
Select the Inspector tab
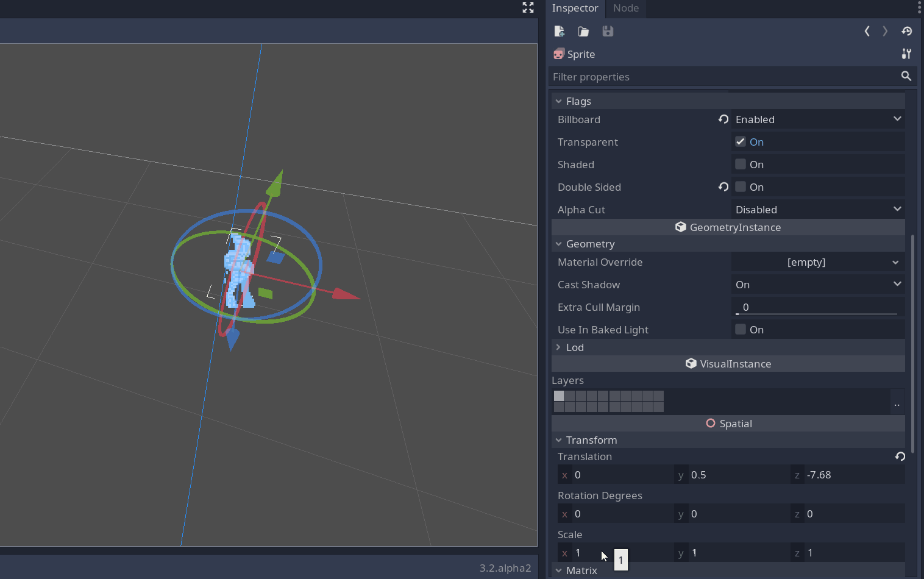(574, 9)
